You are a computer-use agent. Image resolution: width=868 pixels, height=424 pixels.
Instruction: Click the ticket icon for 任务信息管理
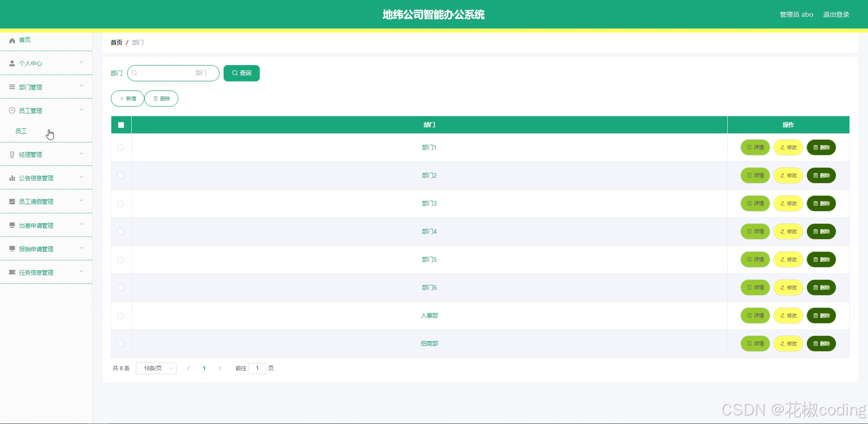12,272
